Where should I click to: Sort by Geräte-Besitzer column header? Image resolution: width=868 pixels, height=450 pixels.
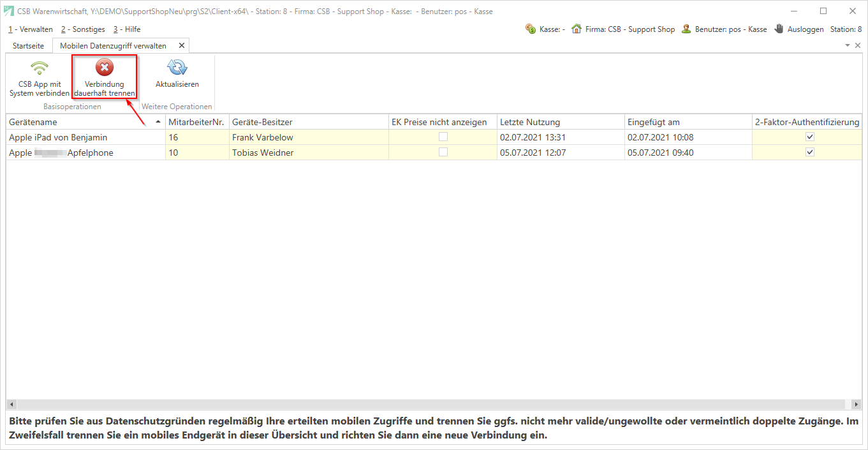tap(309, 122)
